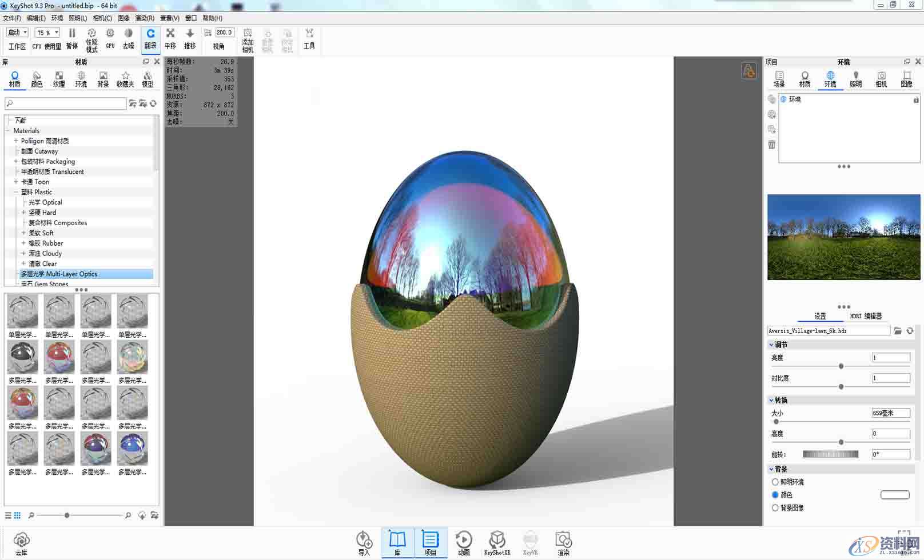Click the 照明 tab in the project panel
Image resolution: width=924 pixels, height=560 pixels.
855,78
